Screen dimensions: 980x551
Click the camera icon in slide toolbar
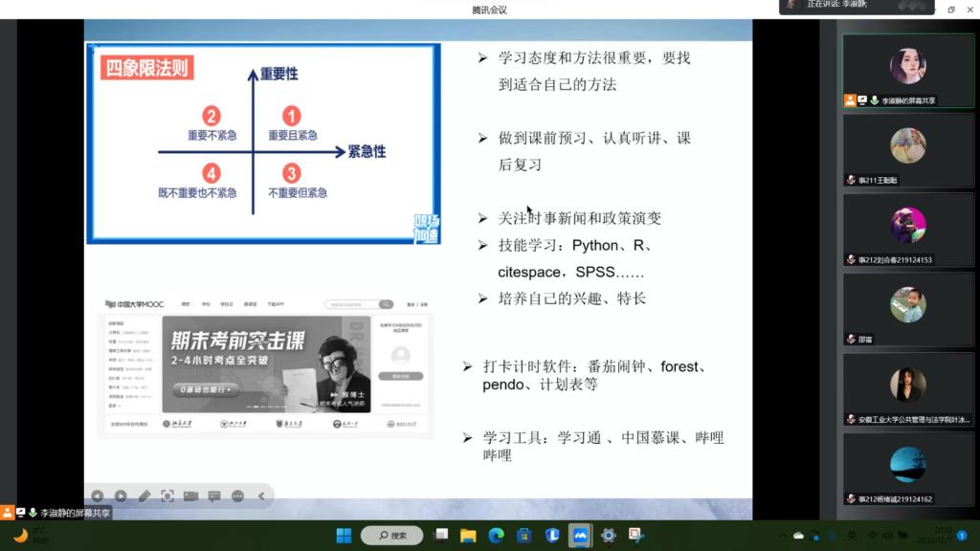[x=190, y=496]
